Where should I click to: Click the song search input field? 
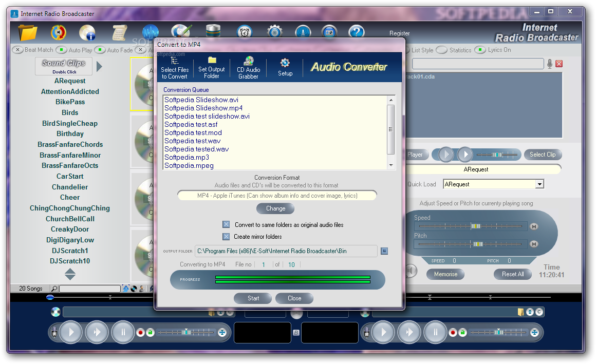click(90, 289)
